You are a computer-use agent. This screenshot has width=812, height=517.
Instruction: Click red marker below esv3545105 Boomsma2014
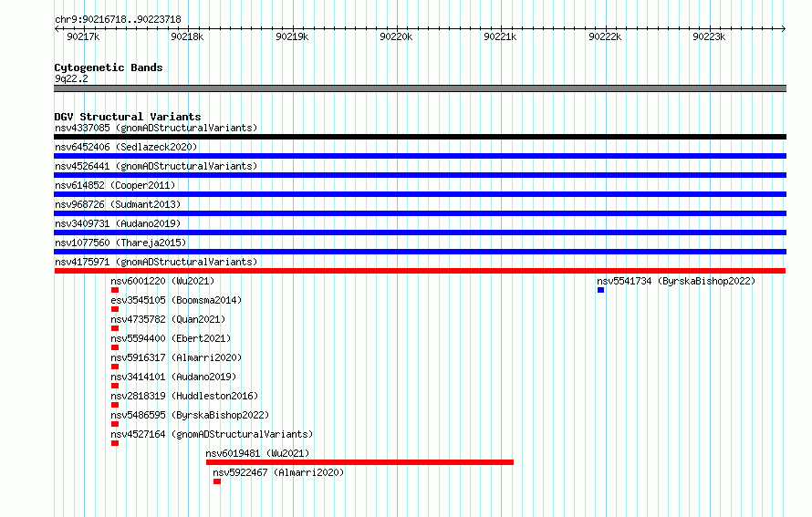click(x=115, y=309)
